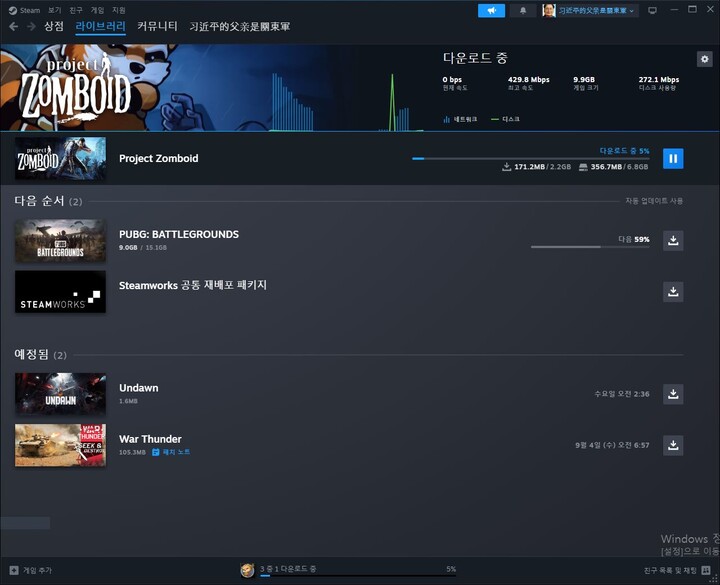720x585 pixels.
Task: Click 자동 업데이트 사용 text
Action: (654, 201)
